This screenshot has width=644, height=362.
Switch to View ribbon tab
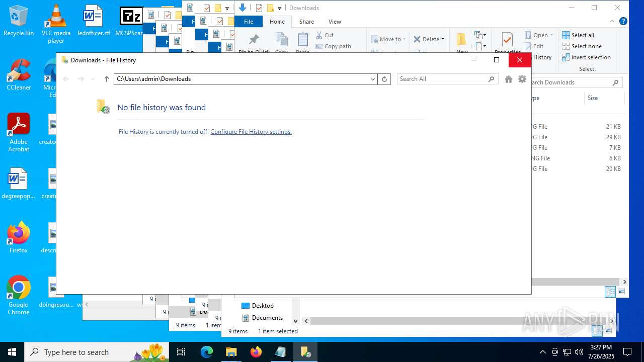335,22
